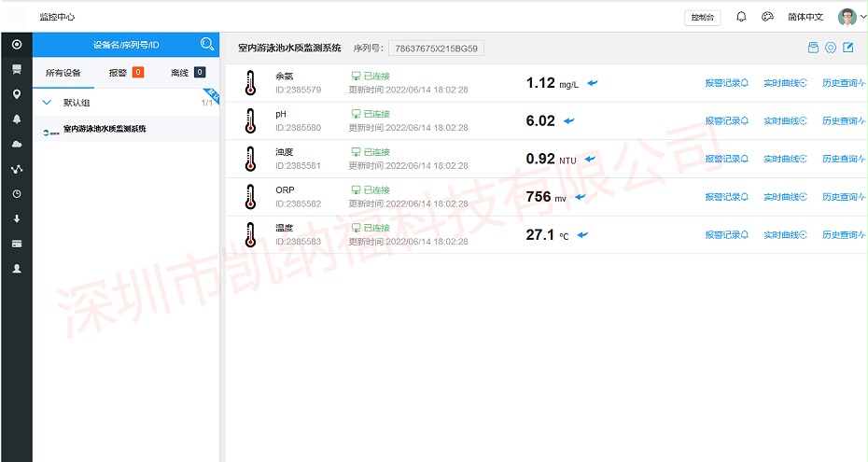
Task: Open the cloud icon in sidebar
Action: point(17,144)
